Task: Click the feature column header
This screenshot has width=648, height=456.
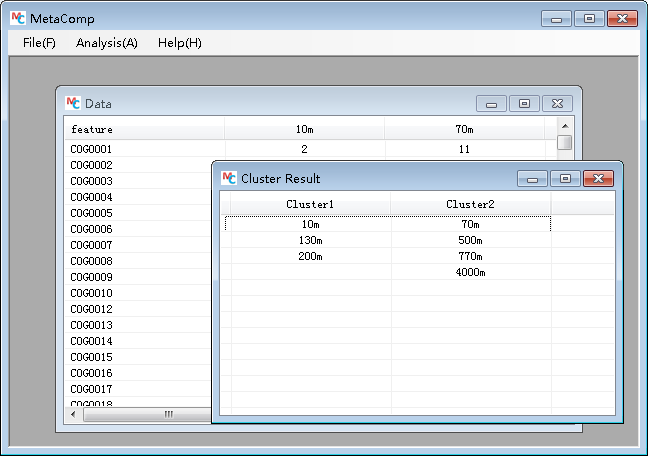Action: point(92,129)
